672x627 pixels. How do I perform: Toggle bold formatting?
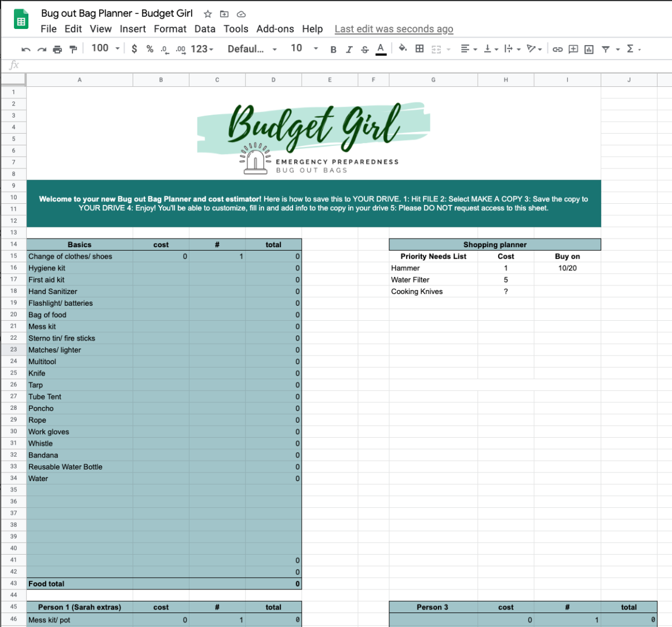coord(333,49)
